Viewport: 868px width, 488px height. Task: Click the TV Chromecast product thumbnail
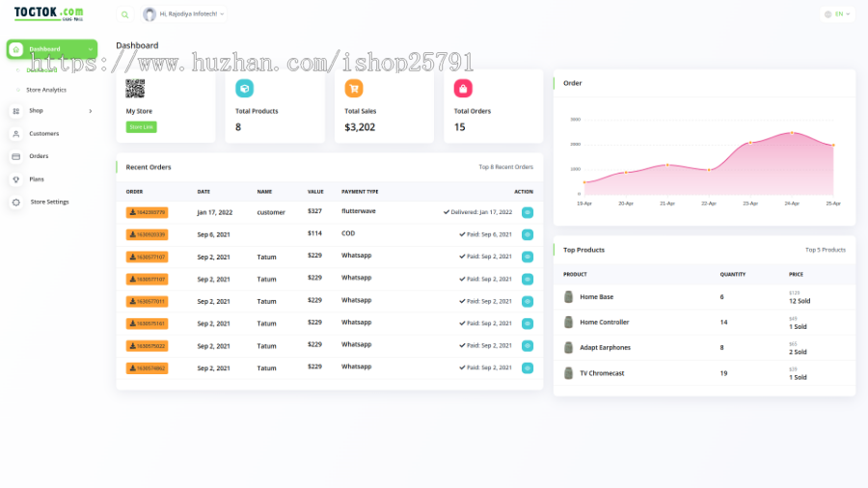[568, 373]
